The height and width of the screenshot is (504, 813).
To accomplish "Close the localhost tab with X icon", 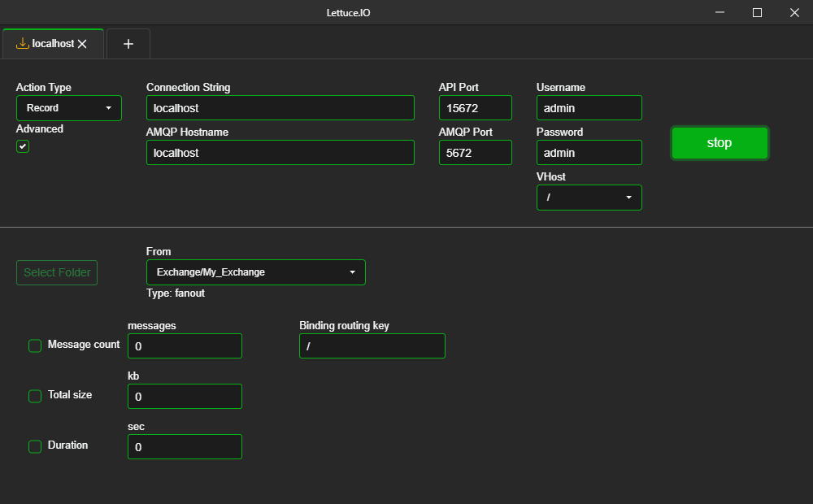I will pos(82,44).
